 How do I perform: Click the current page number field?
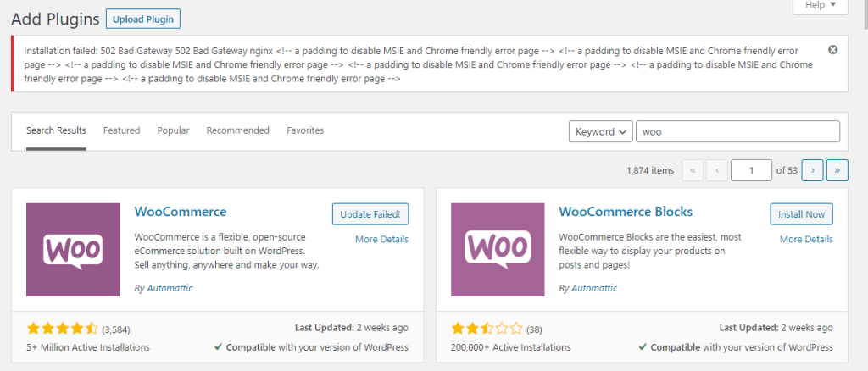(x=751, y=171)
